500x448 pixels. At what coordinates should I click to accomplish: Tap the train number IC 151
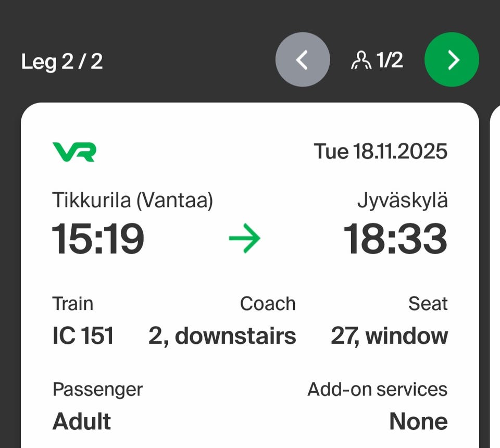tap(83, 336)
